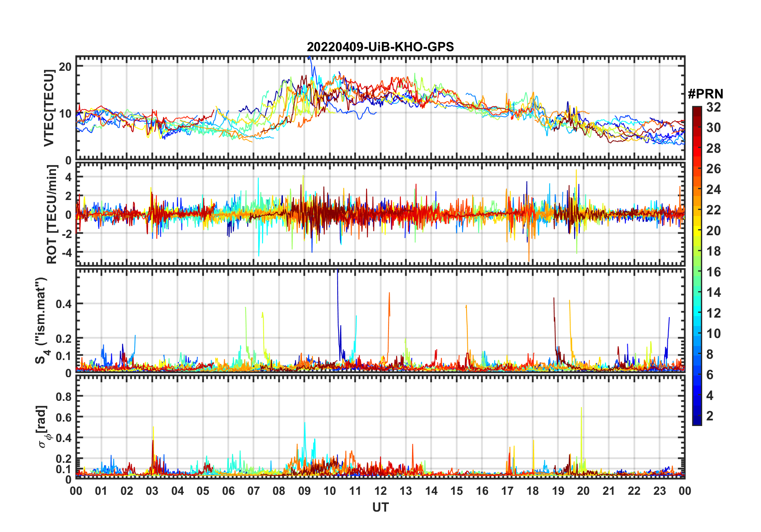761x532 pixels.
Task: Select the "#PRN" colorbar title
Action: tap(705, 94)
